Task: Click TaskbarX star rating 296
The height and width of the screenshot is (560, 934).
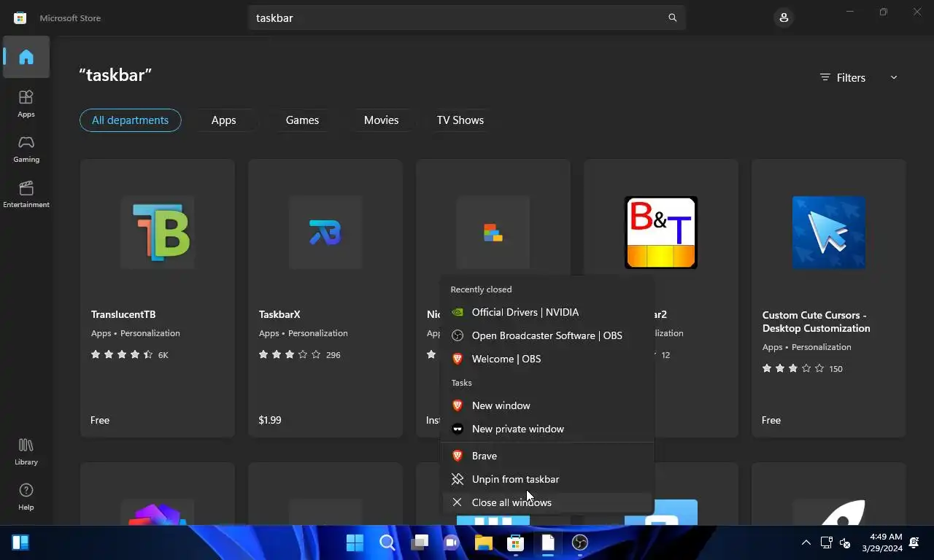Action: pos(299,354)
